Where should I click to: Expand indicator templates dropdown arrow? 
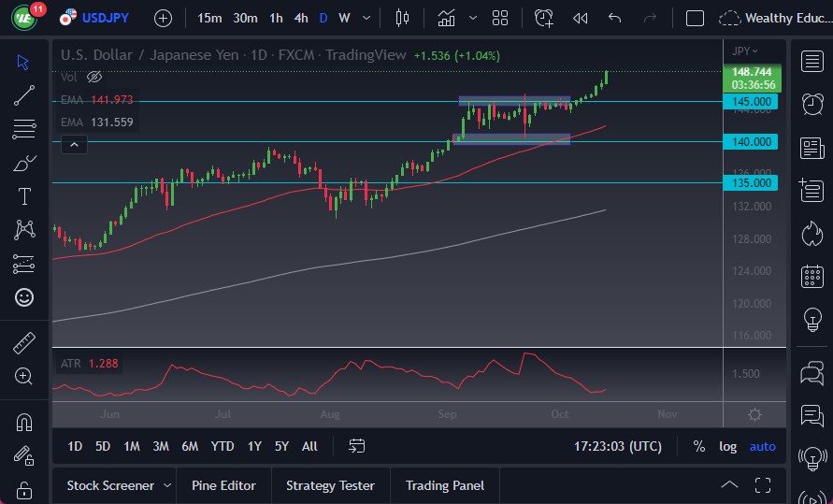pyautogui.click(x=473, y=18)
